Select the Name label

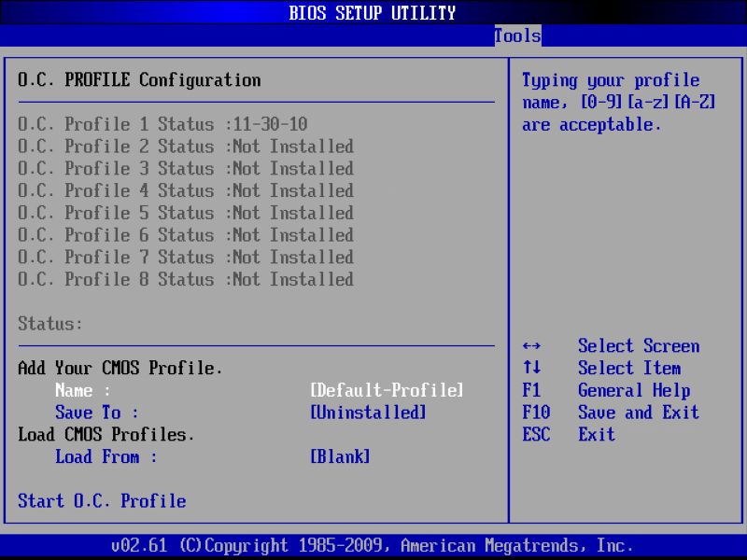click(83, 390)
